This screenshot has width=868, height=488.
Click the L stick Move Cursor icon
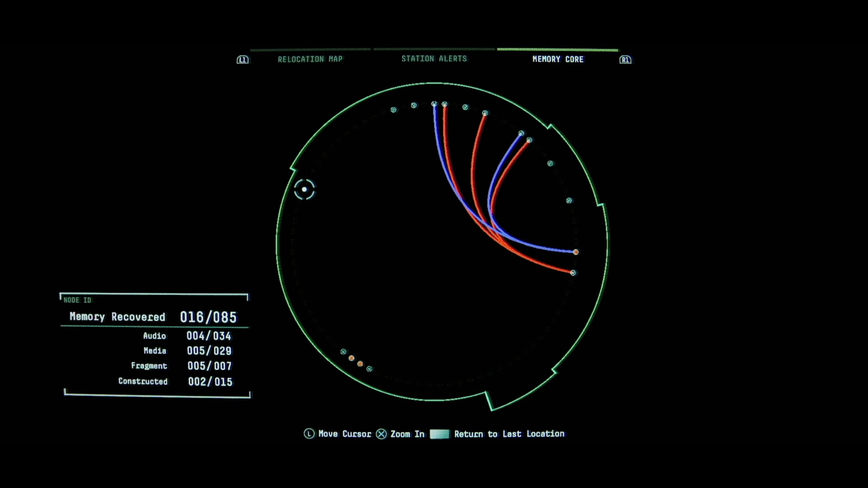(x=309, y=434)
